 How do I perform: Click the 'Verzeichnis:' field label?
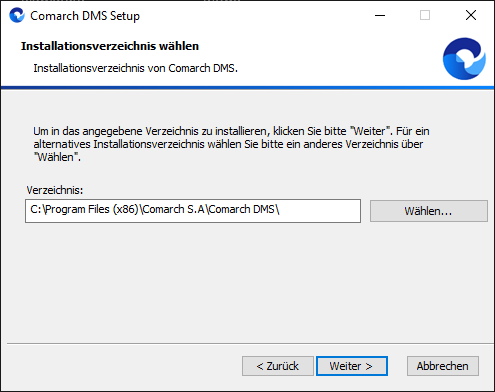pos(55,190)
